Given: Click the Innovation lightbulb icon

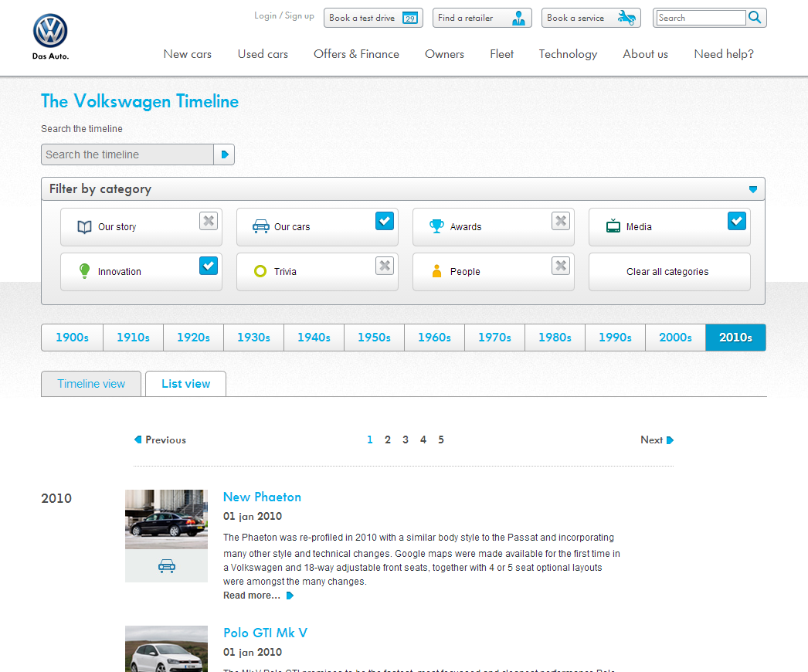Looking at the screenshot, I should (x=84, y=271).
